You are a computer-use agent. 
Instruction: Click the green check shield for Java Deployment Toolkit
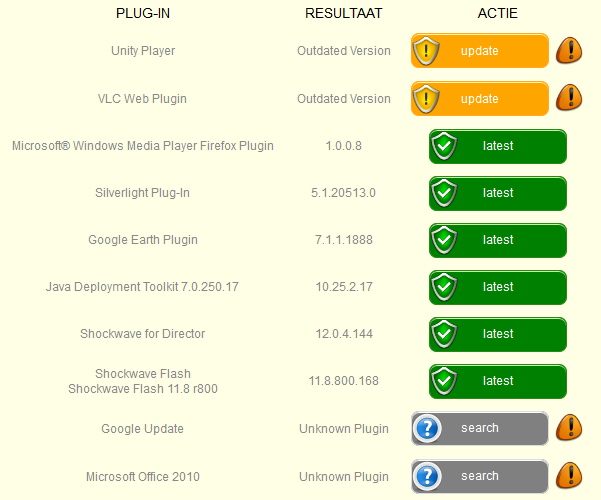(444, 287)
